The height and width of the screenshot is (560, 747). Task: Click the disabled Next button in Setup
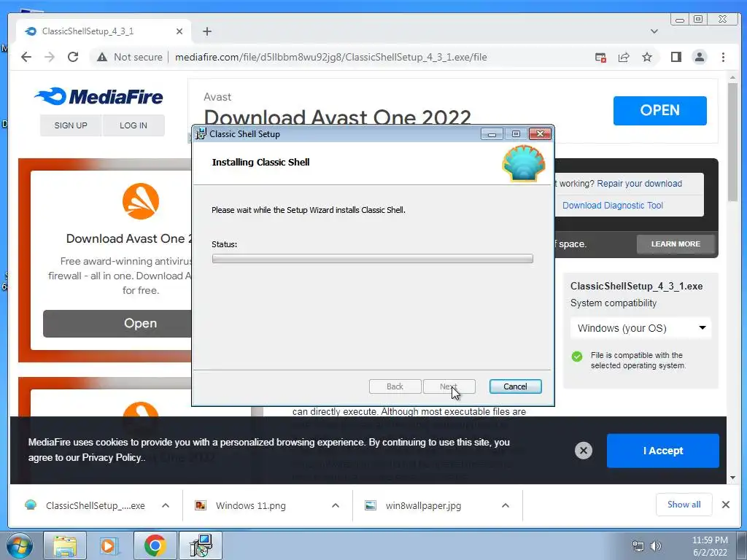pyautogui.click(x=449, y=386)
